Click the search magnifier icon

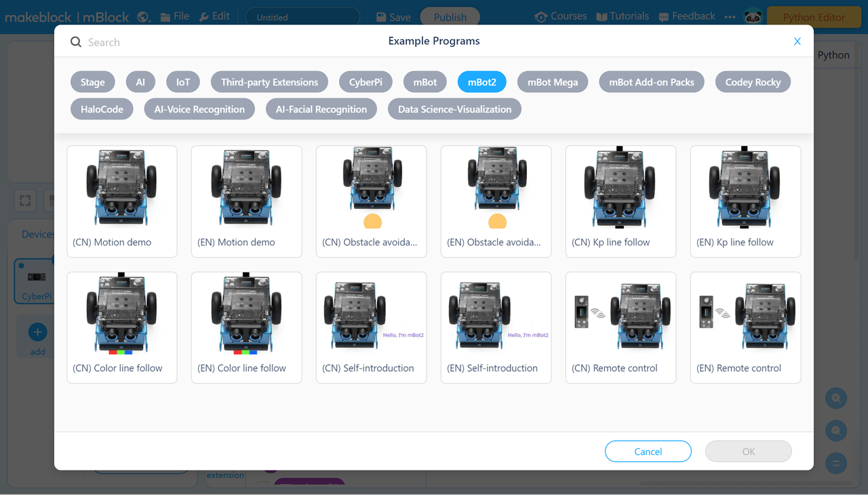pos(76,42)
